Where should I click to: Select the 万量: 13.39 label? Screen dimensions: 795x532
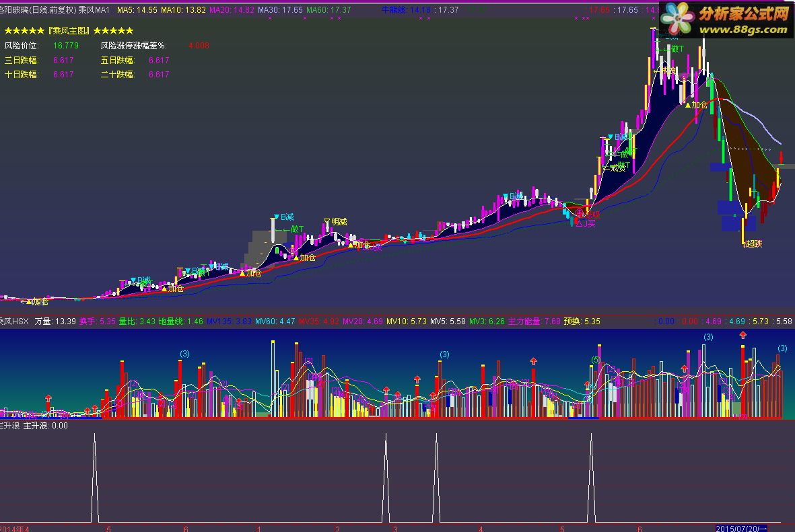pyautogui.click(x=55, y=321)
